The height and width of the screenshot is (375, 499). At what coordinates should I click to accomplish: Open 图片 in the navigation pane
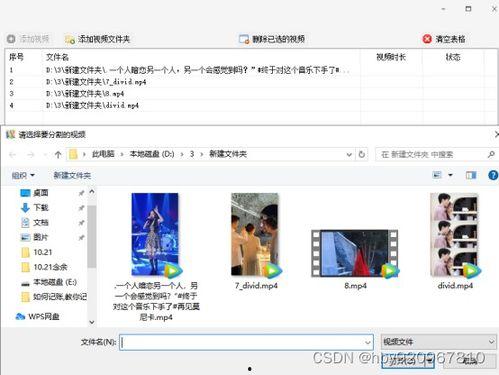point(34,237)
